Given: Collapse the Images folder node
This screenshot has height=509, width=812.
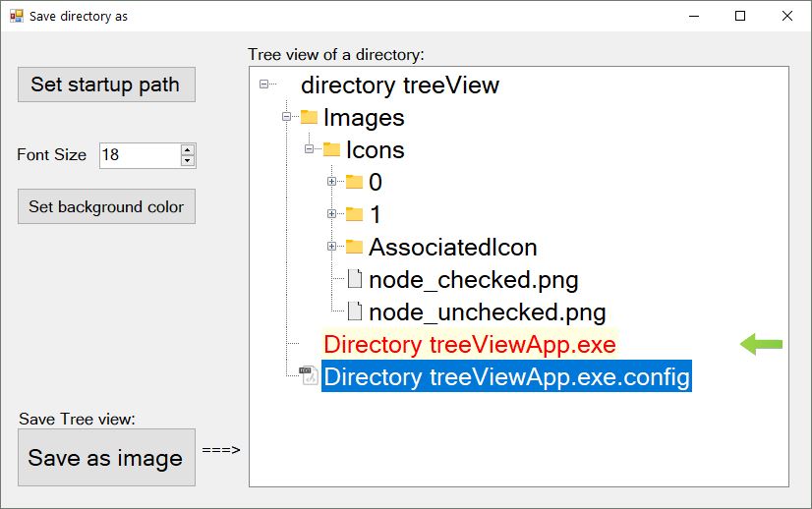Looking at the screenshot, I should click(286, 117).
